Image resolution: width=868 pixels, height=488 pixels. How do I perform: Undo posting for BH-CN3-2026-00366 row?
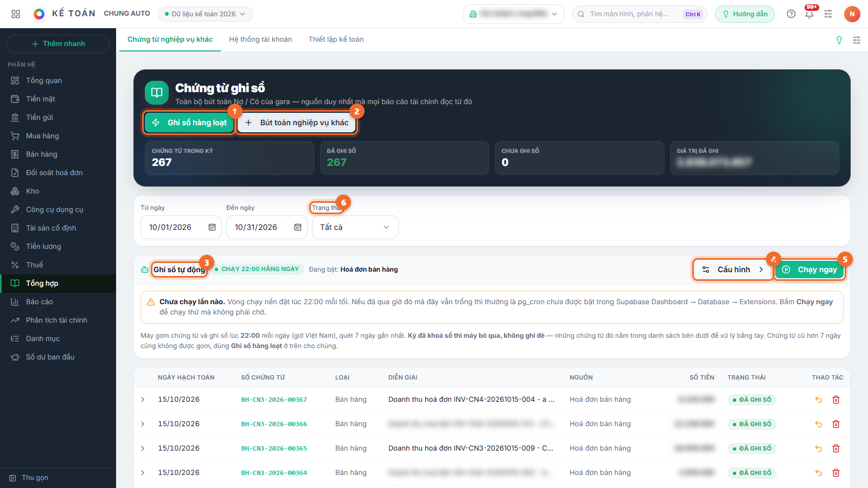(x=819, y=424)
